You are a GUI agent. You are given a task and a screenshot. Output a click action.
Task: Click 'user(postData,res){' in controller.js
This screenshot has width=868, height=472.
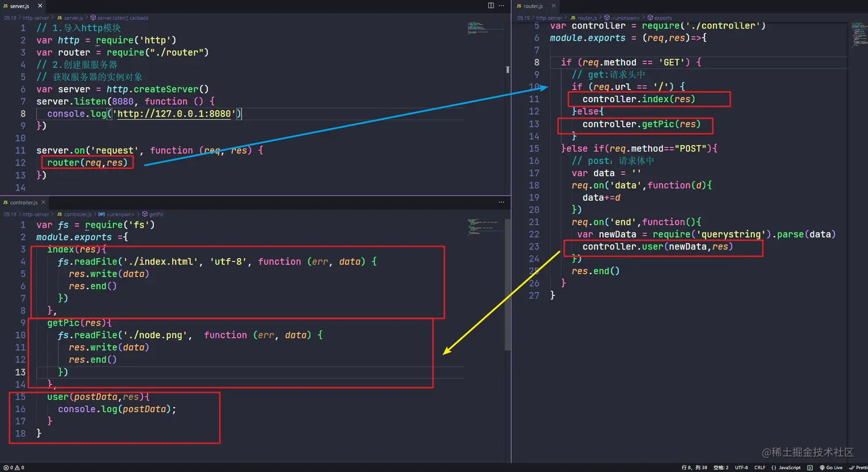98,397
